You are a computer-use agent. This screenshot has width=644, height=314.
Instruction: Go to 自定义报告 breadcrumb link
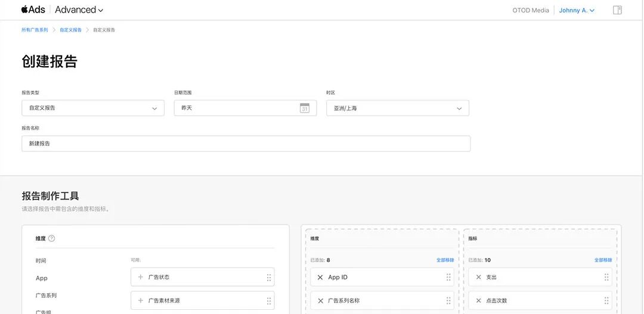[70, 30]
